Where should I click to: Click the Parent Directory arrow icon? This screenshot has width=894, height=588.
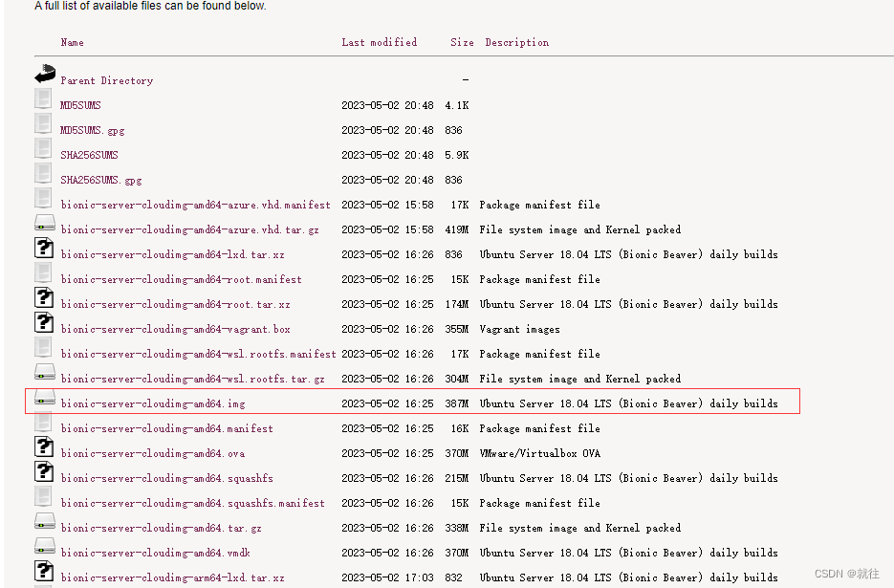[x=44, y=74]
